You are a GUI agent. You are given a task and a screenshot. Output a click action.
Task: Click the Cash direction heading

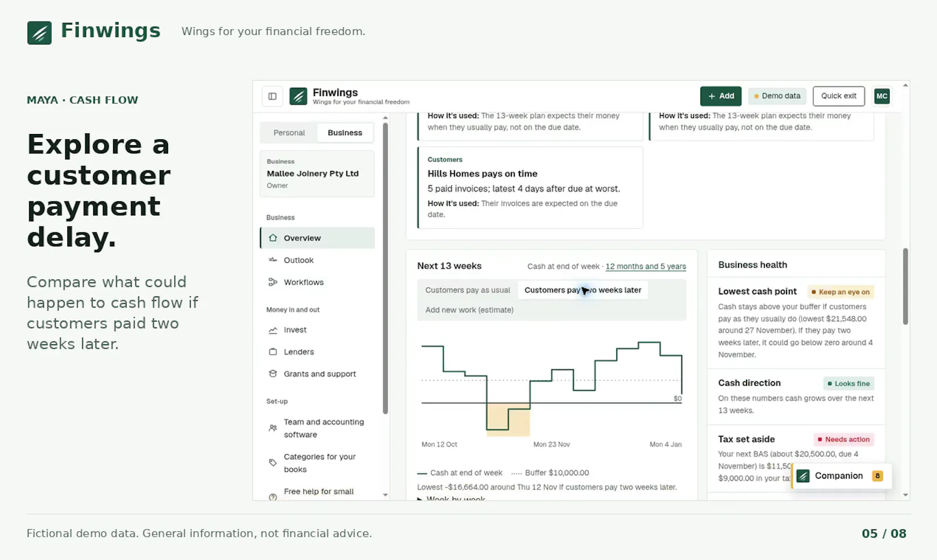pyautogui.click(x=749, y=383)
